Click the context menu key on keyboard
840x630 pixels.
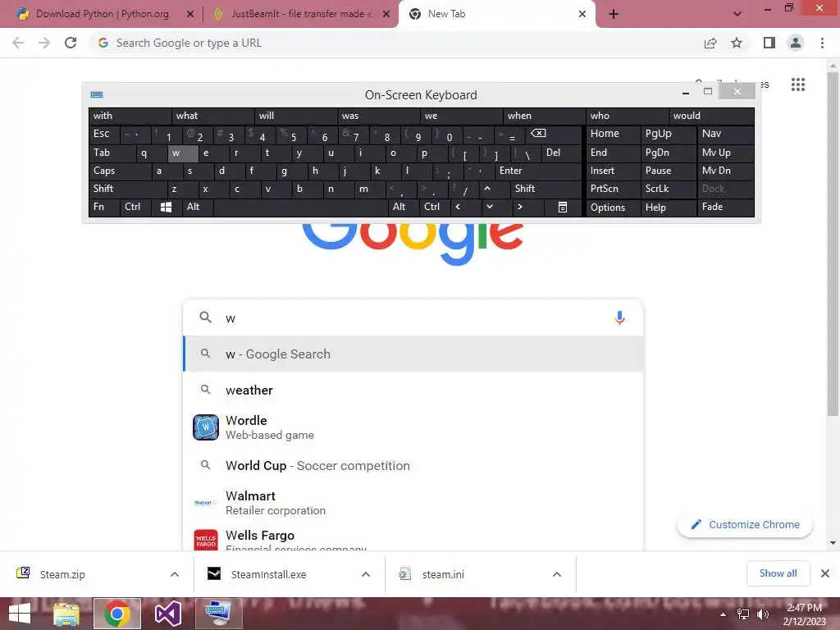pyautogui.click(x=563, y=207)
